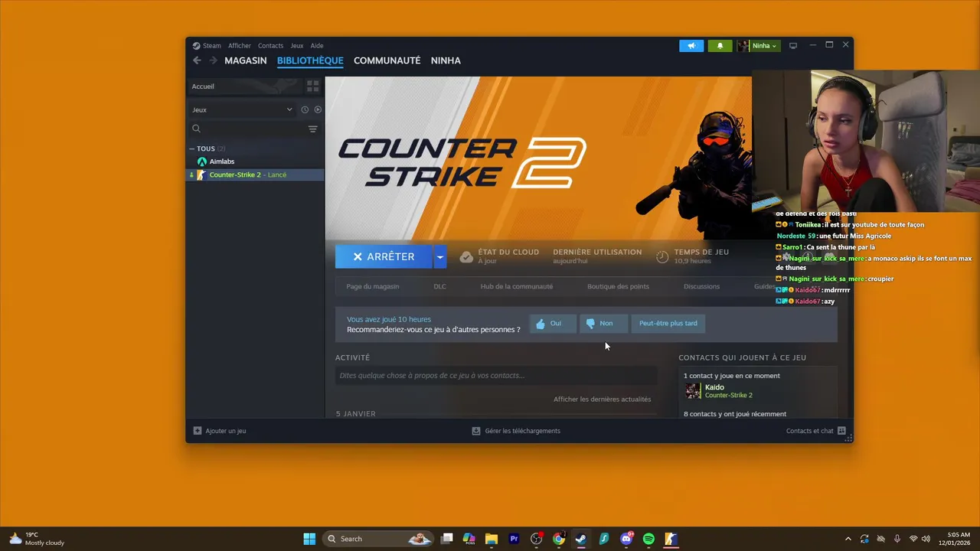This screenshot has height=551, width=980.
Task: Open the Steam menu
Action: [x=212, y=46]
